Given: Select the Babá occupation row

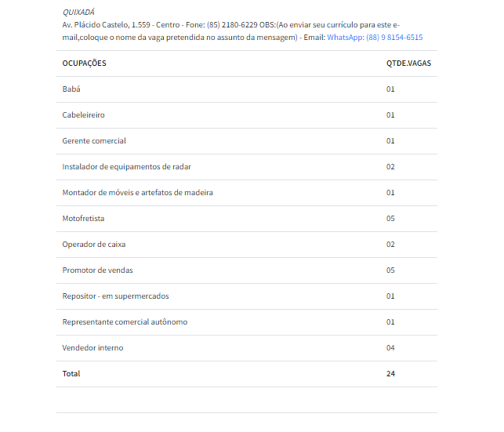Looking at the screenshot, I should [x=71, y=89].
